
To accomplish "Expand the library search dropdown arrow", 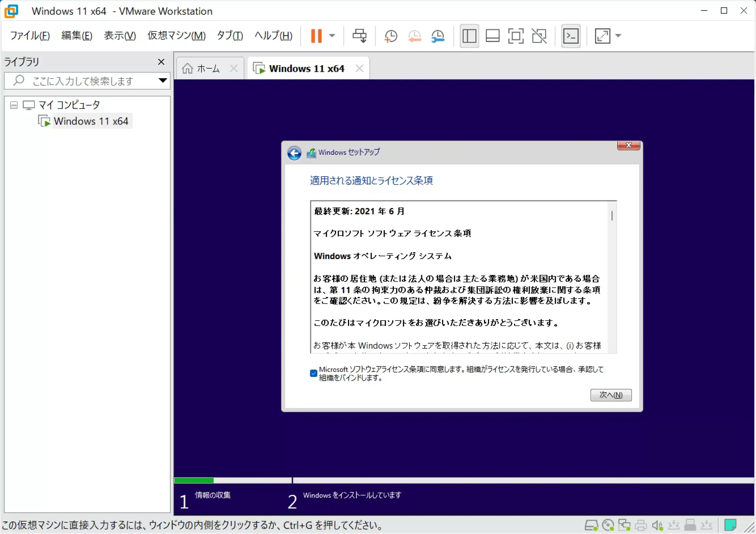I will [163, 81].
